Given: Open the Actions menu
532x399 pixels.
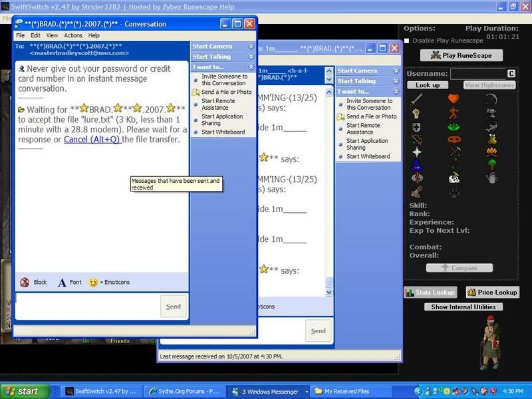Looking at the screenshot, I should pyautogui.click(x=73, y=35).
